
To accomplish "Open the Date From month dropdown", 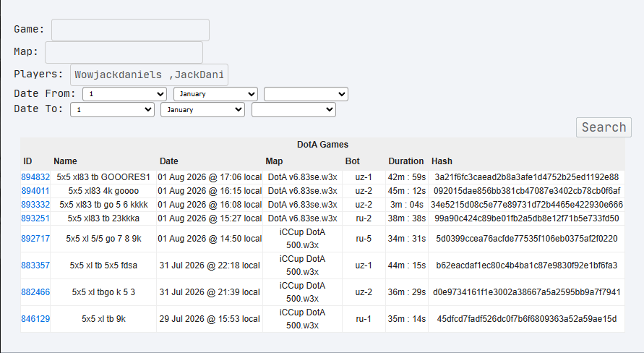I will [215, 94].
